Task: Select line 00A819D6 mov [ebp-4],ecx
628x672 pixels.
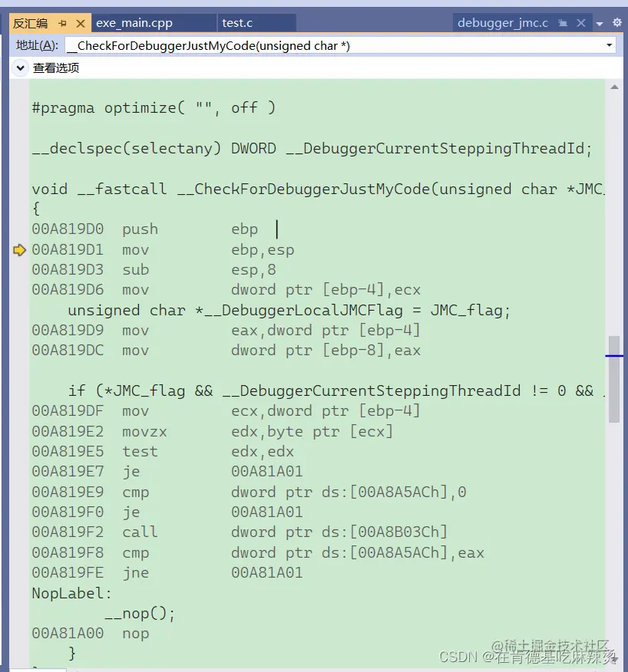Action: (x=226, y=290)
